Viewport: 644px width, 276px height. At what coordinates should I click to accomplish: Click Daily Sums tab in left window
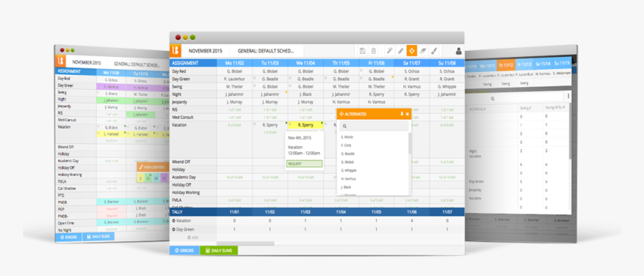tap(99, 237)
